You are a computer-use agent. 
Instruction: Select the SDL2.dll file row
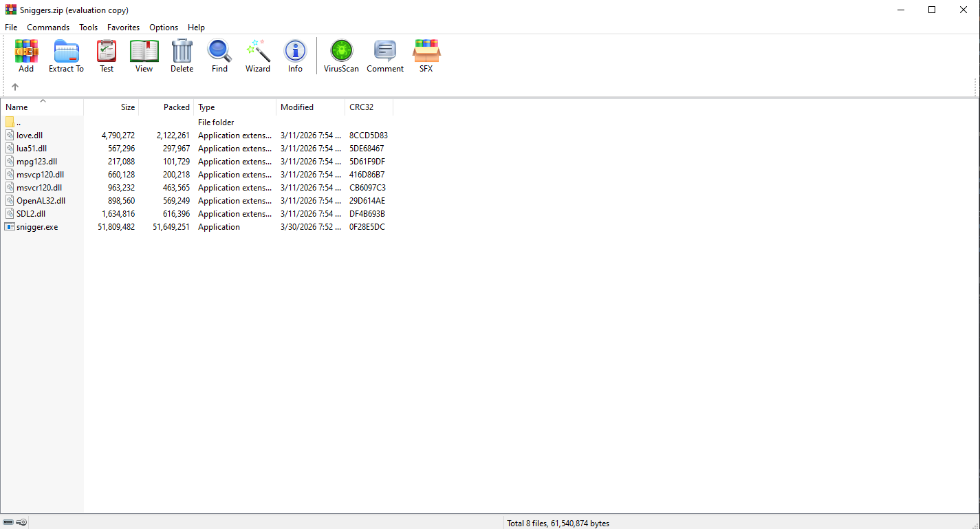[197, 214]
